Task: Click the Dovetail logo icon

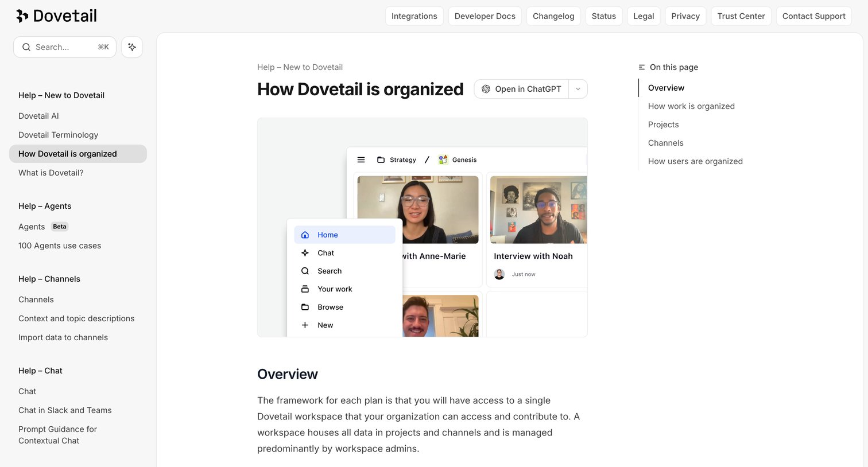Action: pos(22,16)
